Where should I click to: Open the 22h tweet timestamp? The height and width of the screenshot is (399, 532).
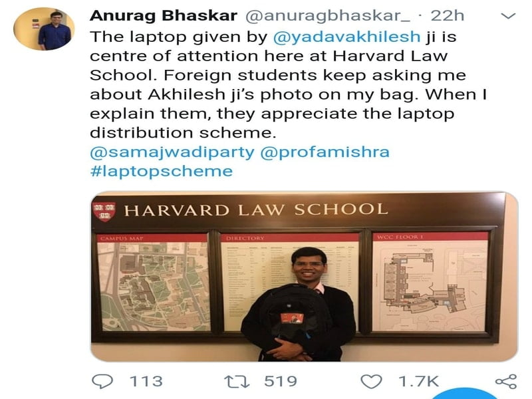coord(447,15)
